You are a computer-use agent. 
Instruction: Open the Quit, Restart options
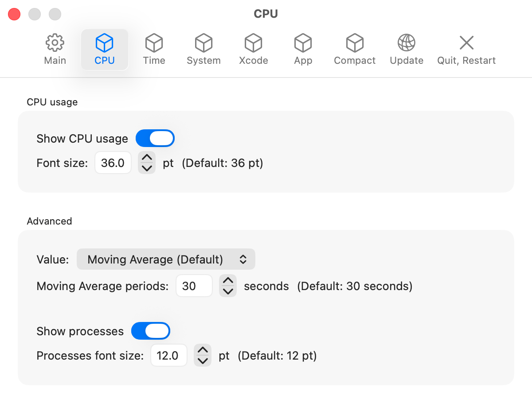466,49
